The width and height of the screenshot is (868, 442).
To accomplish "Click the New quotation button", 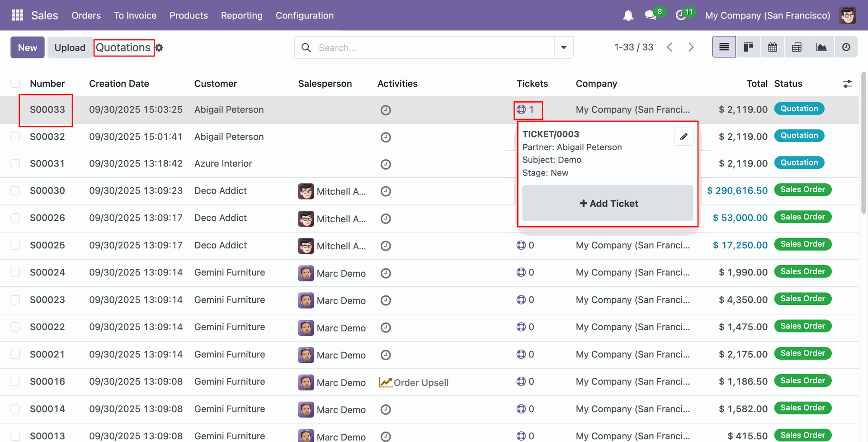I will pos(28,48).
